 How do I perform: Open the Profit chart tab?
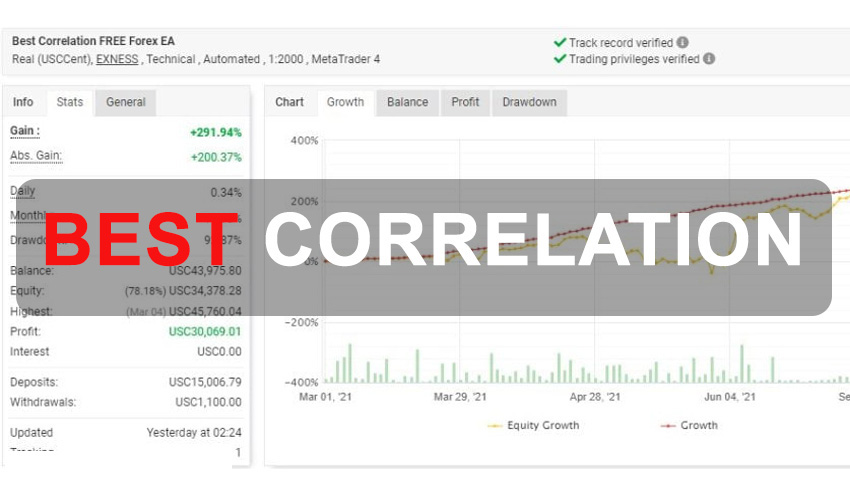coord(465,102)
